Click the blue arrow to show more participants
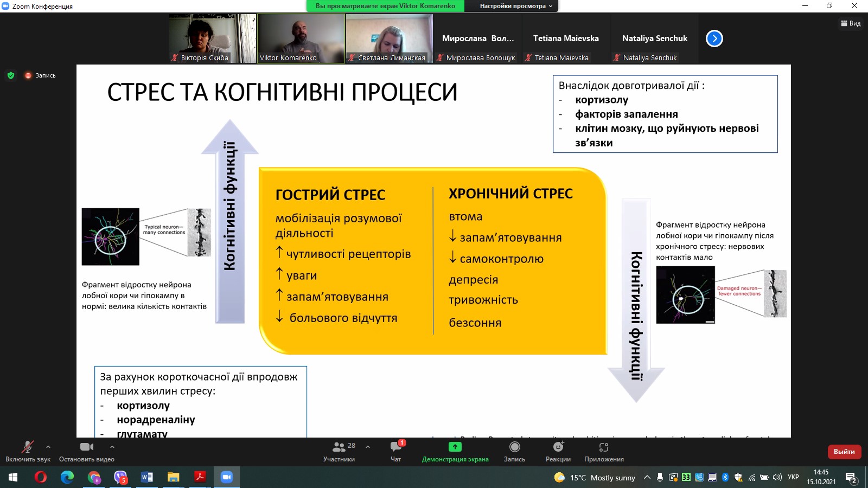This screenshot has width=868, height=488. [714, 38]
